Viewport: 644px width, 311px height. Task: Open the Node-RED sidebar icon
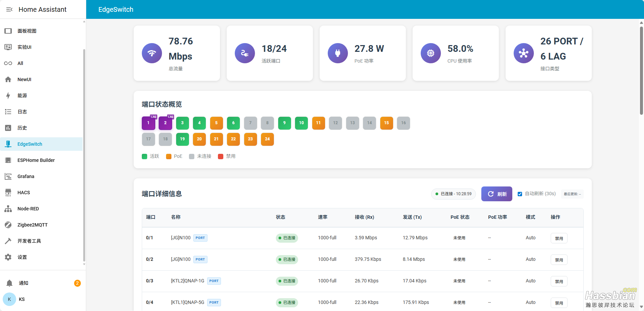(x=8, y=209)
